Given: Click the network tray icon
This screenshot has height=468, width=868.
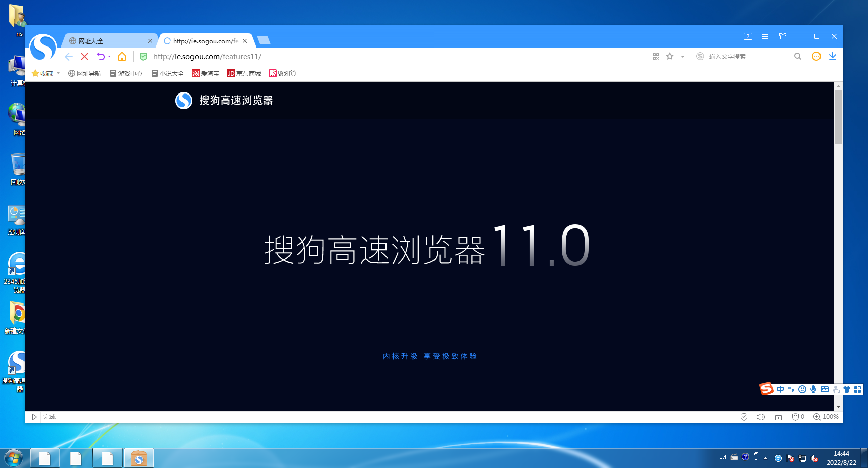Looking at the screenshot, I should [802, 458].
